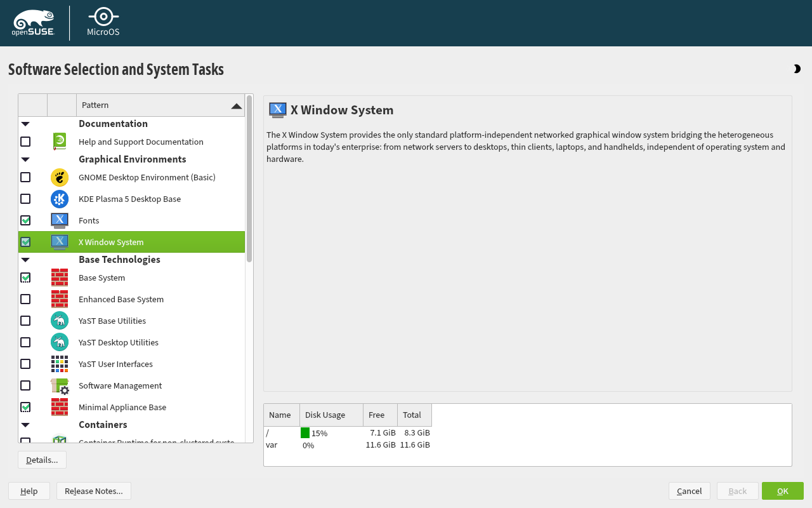This screenshot has width=812, height=508.
Task: Check the Software Management box
Action: pos(25,385)
